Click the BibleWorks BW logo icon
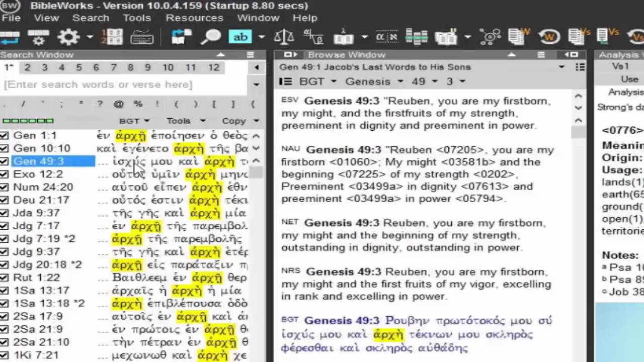The image size is (644, 362). point(10,6)
